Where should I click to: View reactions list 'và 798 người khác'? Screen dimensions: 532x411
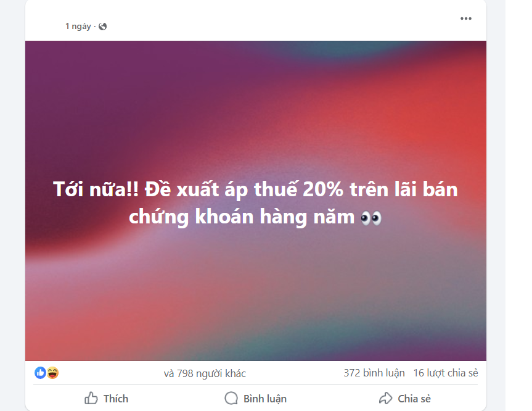(205, 373)
